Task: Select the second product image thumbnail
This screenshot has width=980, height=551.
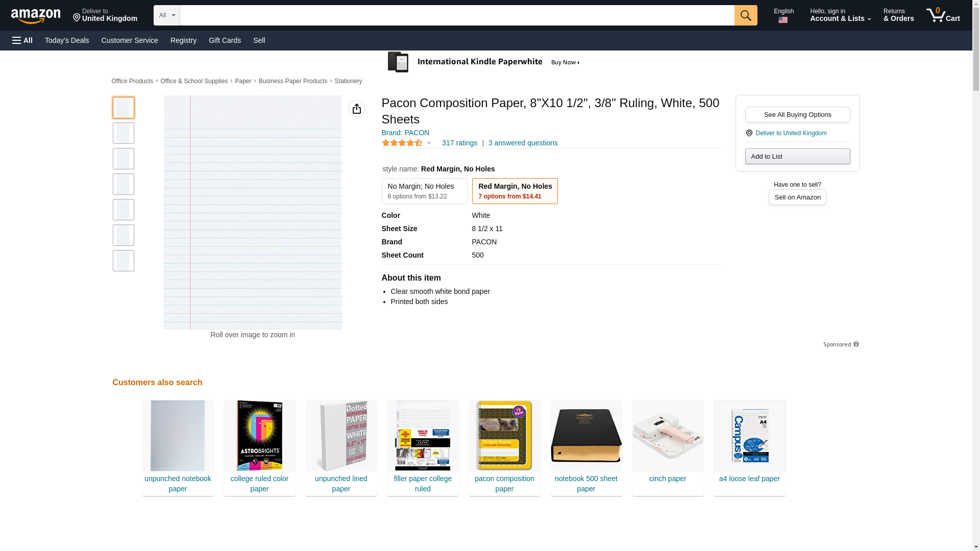Action: [124, 133]
